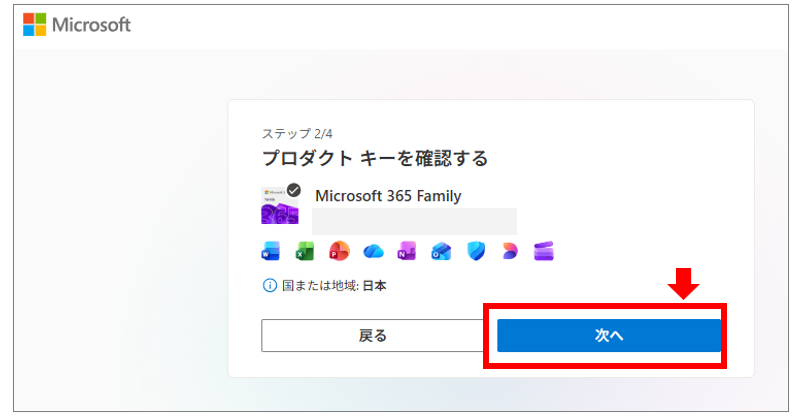Click the Outlook app icon
This screenshot has width=801, height=419.
[x=441, y=251]
